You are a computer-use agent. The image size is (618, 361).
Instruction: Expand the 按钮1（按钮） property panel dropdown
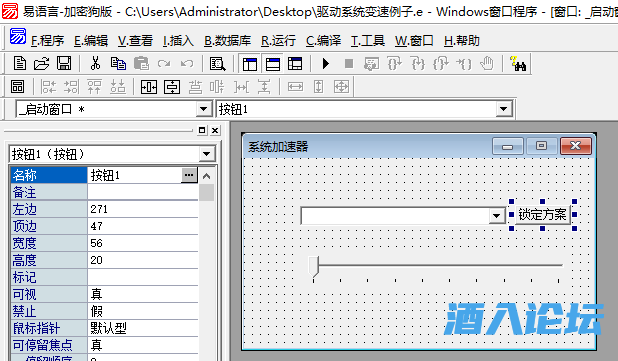click(x=207, y=154)
